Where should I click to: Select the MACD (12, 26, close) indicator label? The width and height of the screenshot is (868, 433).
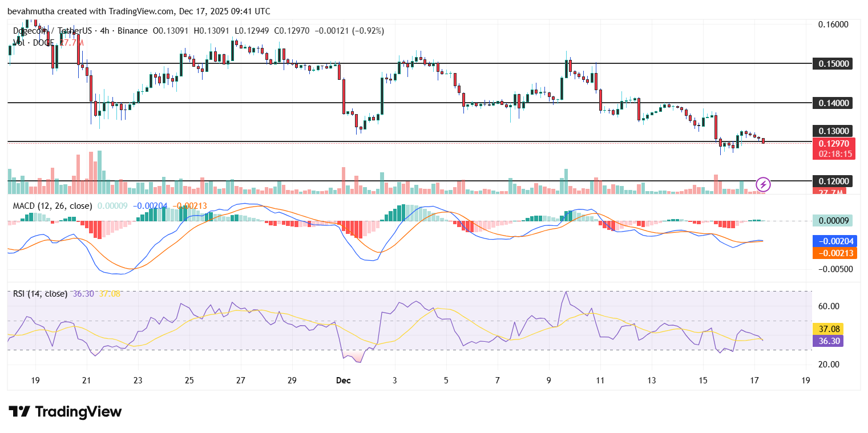point(51,206)
